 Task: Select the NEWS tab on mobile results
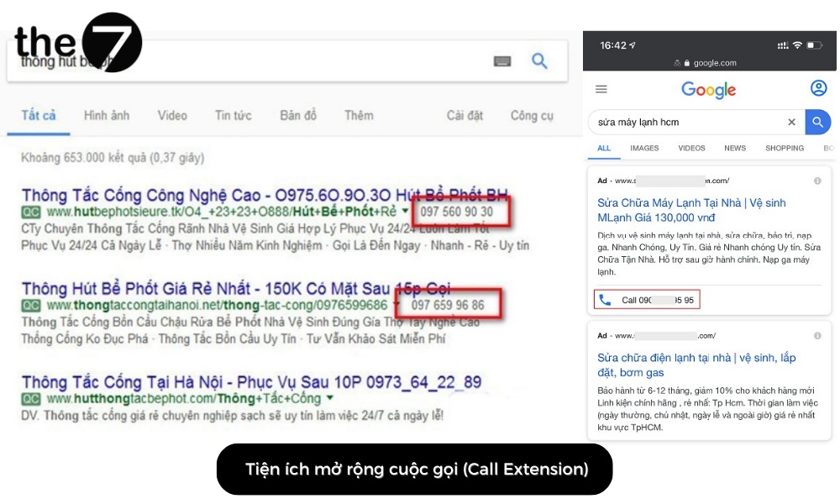pos(734,148)
